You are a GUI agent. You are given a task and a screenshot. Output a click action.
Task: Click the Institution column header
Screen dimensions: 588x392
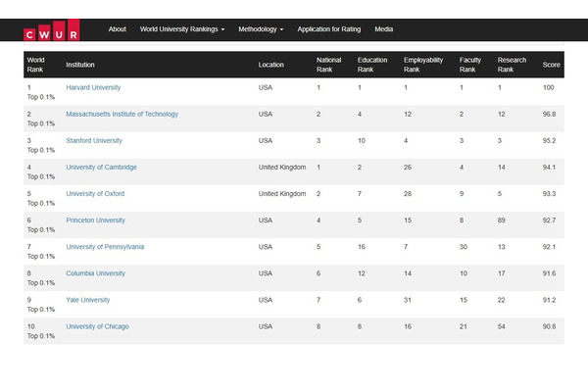pyautogui.click(x=80, y=65)
